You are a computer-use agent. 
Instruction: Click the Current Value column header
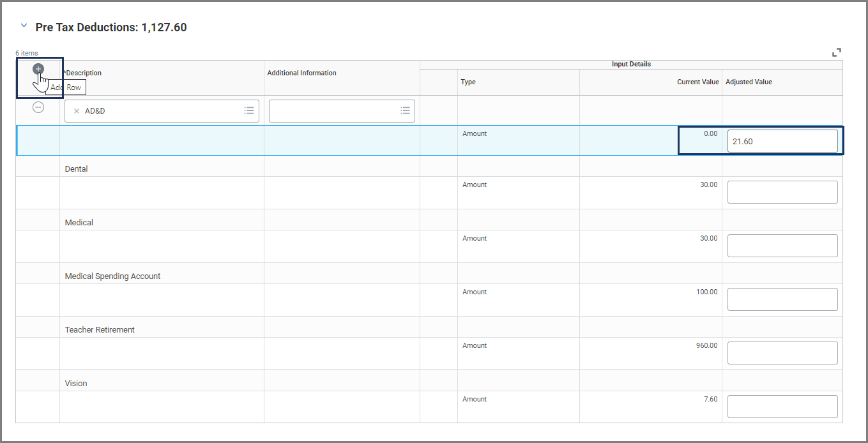click(x=697, y=82)
